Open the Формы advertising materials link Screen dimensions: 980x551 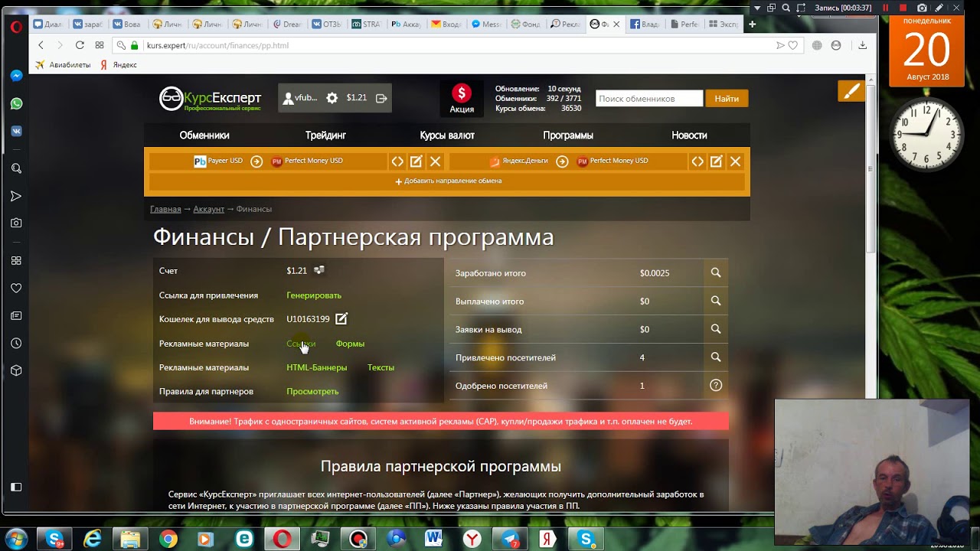tap(350, 344)
